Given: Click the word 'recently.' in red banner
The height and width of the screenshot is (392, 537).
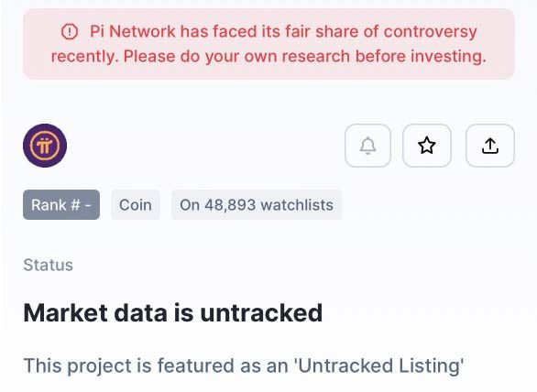Looking at the screenshot, I should pos(85,56).
